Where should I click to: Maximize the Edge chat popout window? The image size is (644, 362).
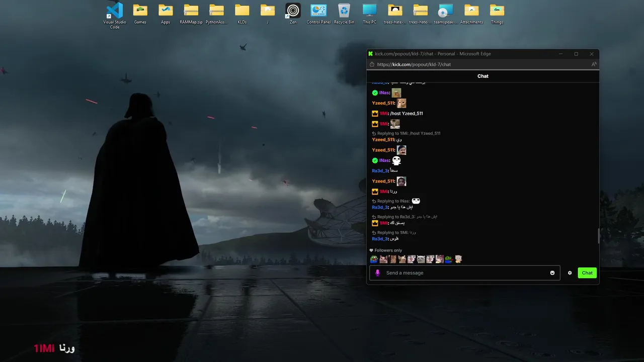point(576,54)
